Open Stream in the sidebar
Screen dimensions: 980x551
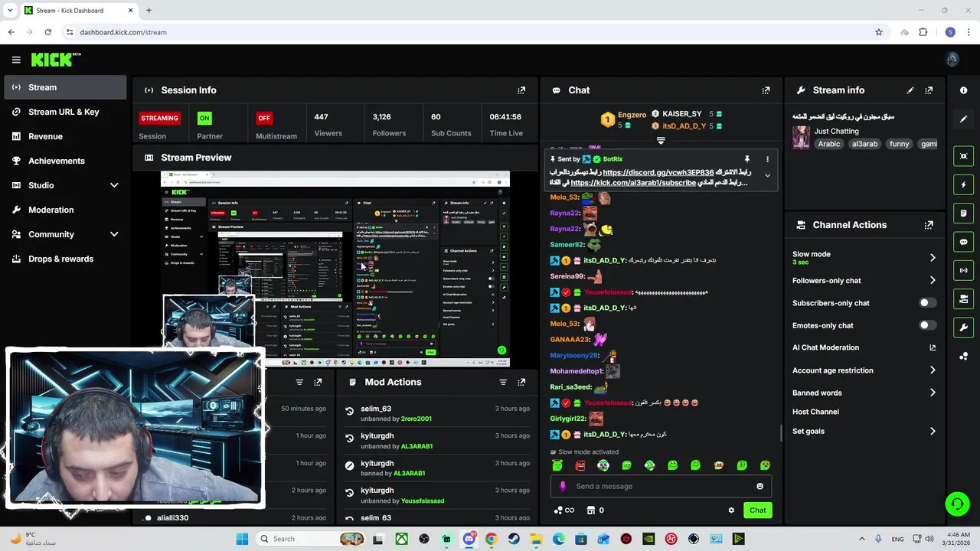tap(65, 87)
